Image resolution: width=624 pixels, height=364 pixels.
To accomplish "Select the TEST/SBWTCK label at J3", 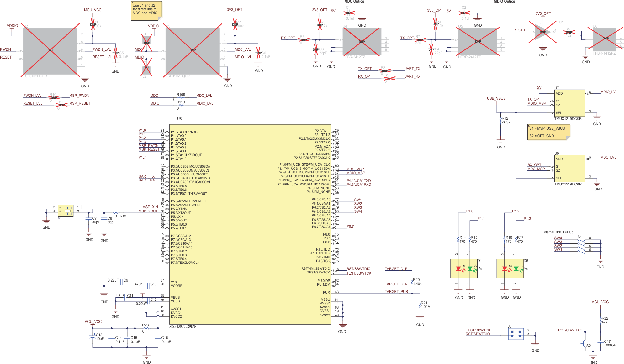I will click(478, 330).
